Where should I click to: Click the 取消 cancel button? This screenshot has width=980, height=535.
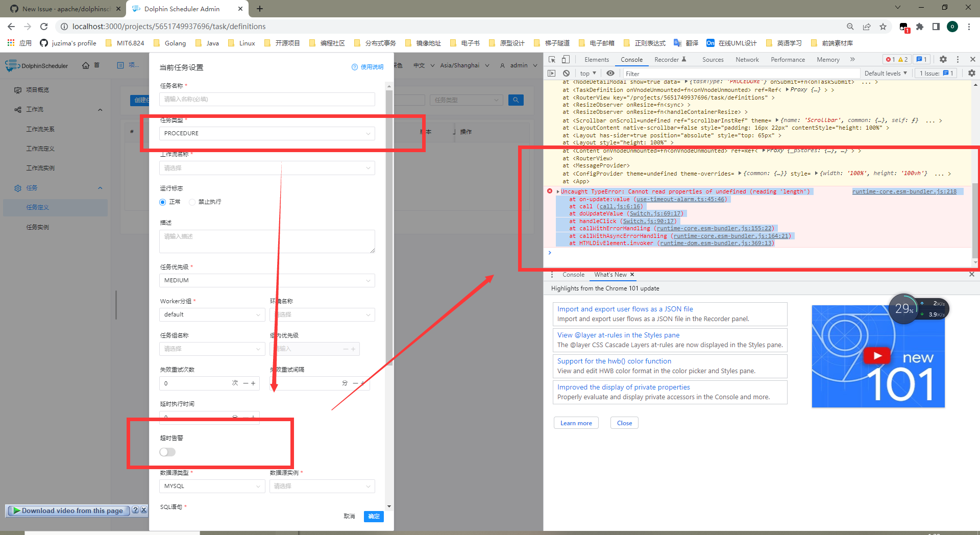[349, 517]
